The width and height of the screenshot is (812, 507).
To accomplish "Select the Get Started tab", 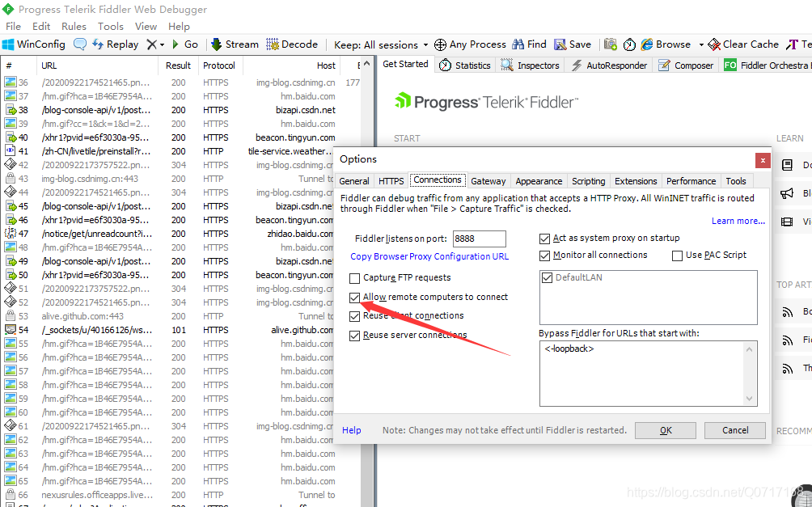I will 405,64.
